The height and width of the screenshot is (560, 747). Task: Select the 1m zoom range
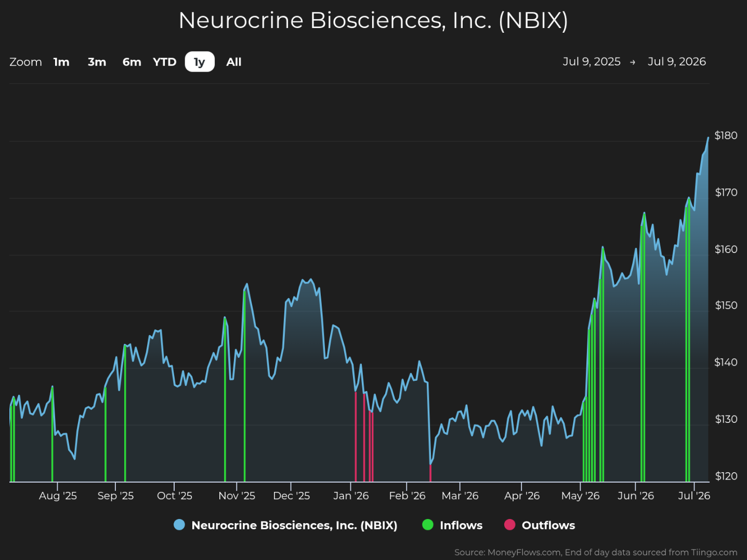(x=61, y=62)
